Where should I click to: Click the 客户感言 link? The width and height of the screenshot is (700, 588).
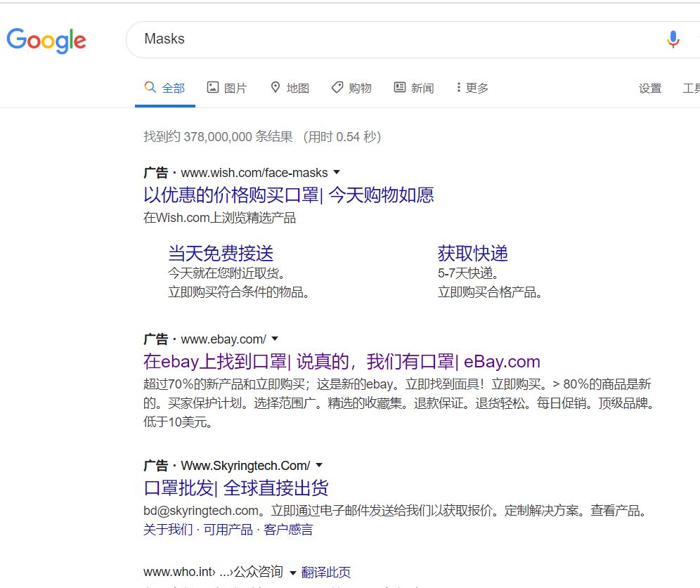coord(288,530)
